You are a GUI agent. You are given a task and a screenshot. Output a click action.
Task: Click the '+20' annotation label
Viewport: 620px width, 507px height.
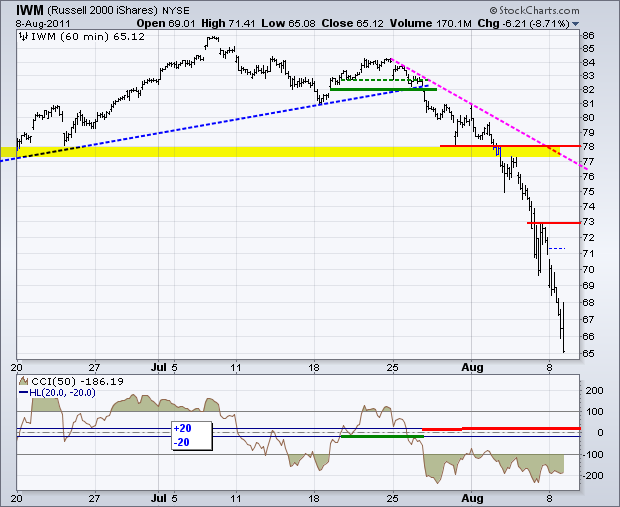click(x=182, y=428)
